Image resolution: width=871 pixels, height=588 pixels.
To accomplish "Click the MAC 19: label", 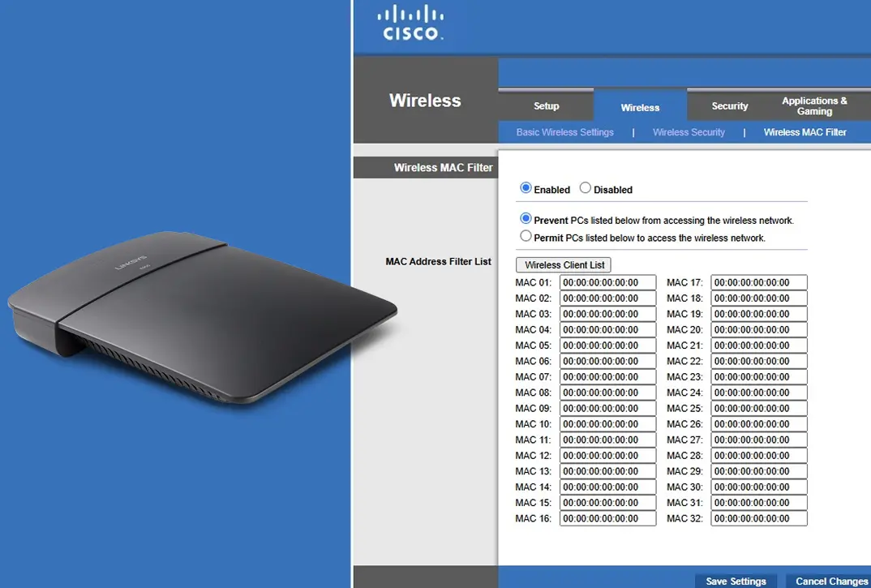I will (684, 314).
